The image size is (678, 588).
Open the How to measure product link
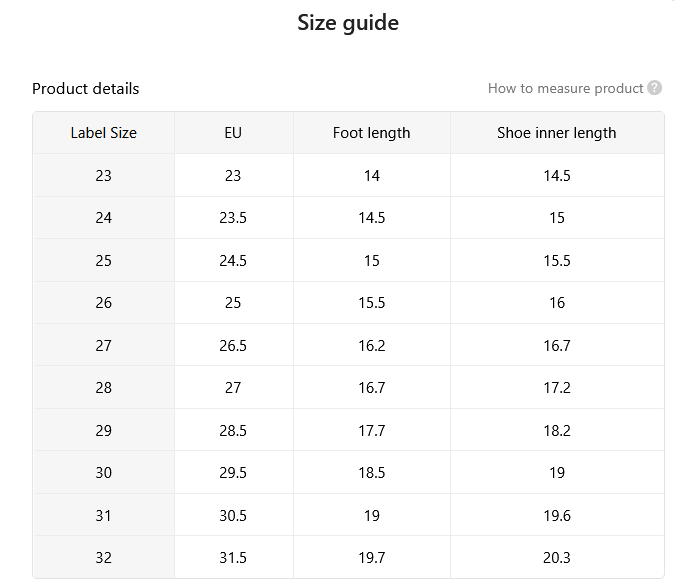pos(565,88)
